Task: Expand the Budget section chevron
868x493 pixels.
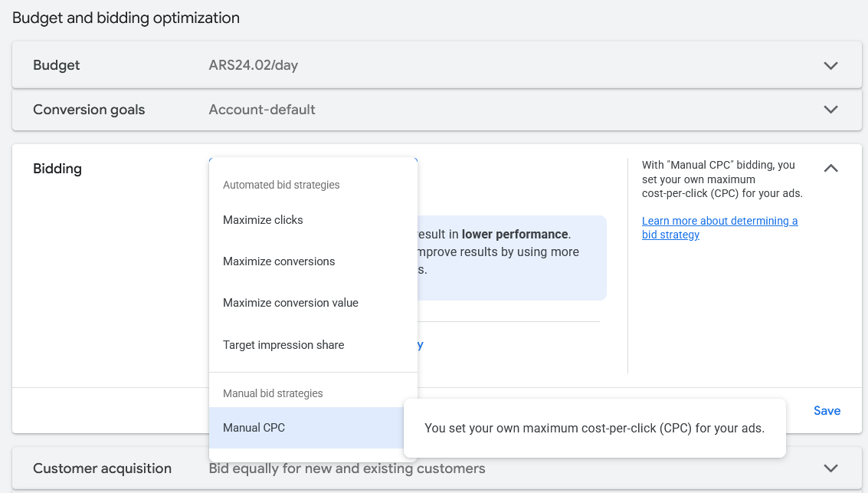Action: [830, 66]
